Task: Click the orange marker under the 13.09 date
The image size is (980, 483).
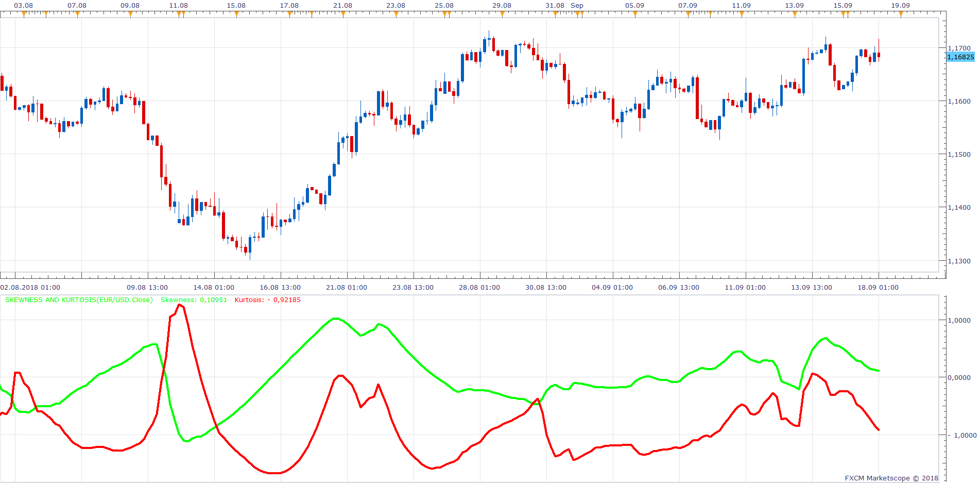Action: pos(795,14)
